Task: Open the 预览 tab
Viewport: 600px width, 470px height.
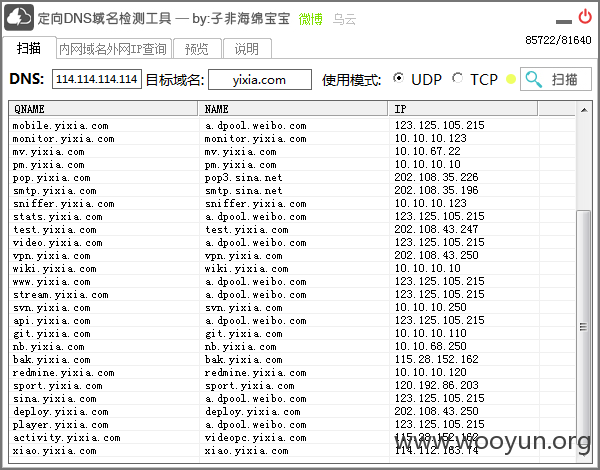Action: pos(197,49)
